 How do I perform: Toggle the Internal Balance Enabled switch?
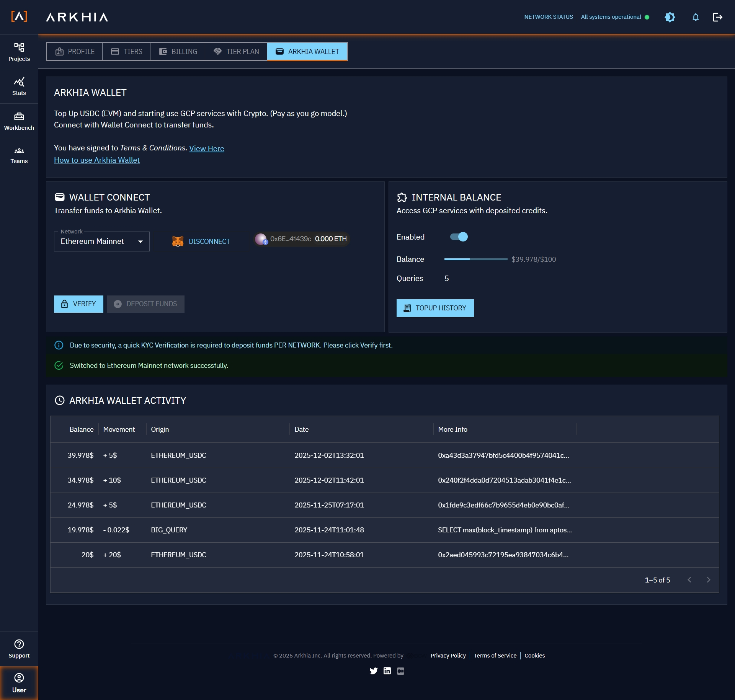coord(459,237)
